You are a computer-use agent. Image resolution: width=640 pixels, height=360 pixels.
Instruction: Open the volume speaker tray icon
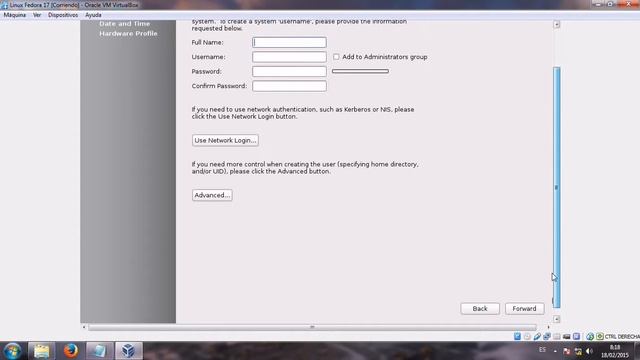point(589,351)
